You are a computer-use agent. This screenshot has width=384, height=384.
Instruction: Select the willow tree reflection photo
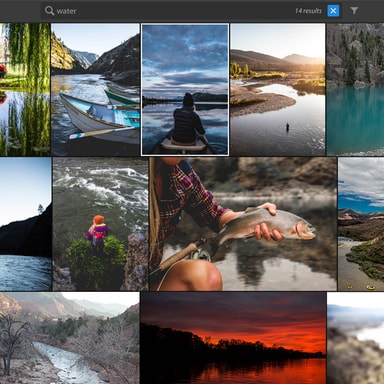pos(25,90)
